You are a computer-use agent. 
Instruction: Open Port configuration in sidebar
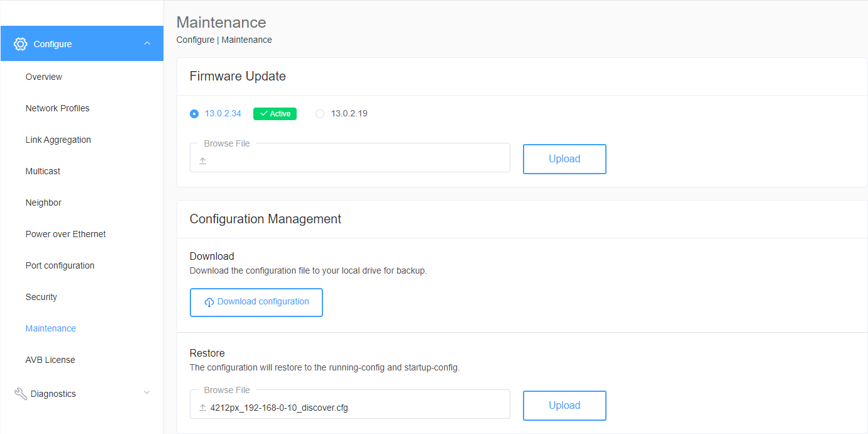[x=60, y=265]
